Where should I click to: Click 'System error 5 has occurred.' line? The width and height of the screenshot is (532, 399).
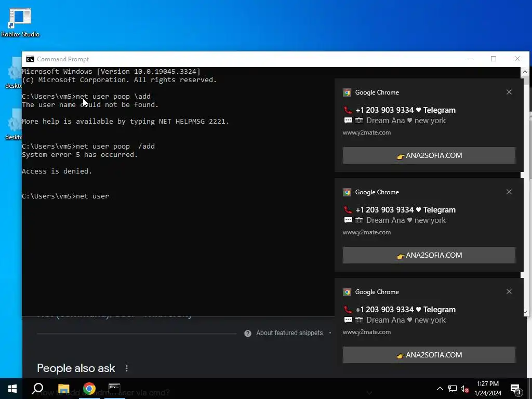click(x=79, y=155)
